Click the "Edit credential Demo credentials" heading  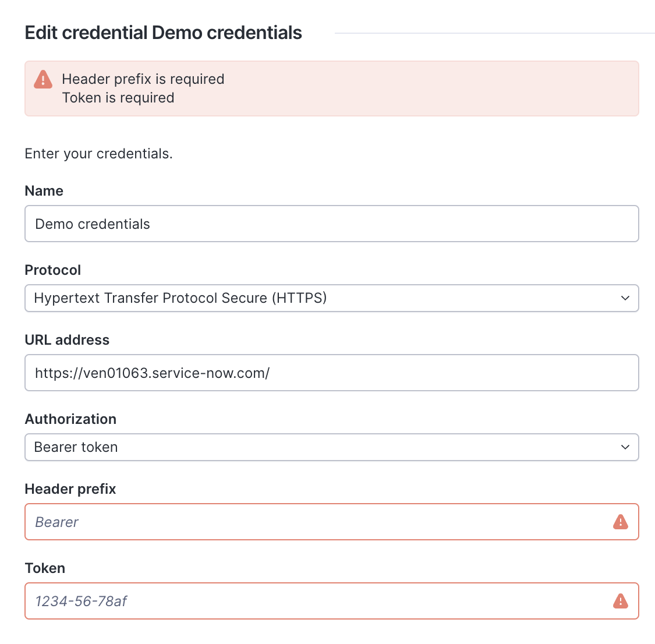click(x=164, y=33)
